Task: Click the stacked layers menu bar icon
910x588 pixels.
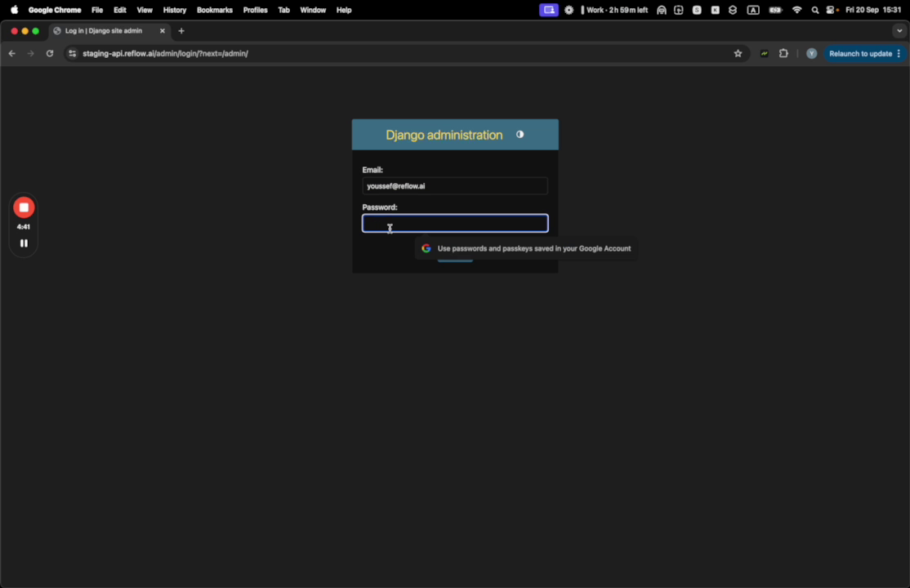Action: tap(733, 10)
